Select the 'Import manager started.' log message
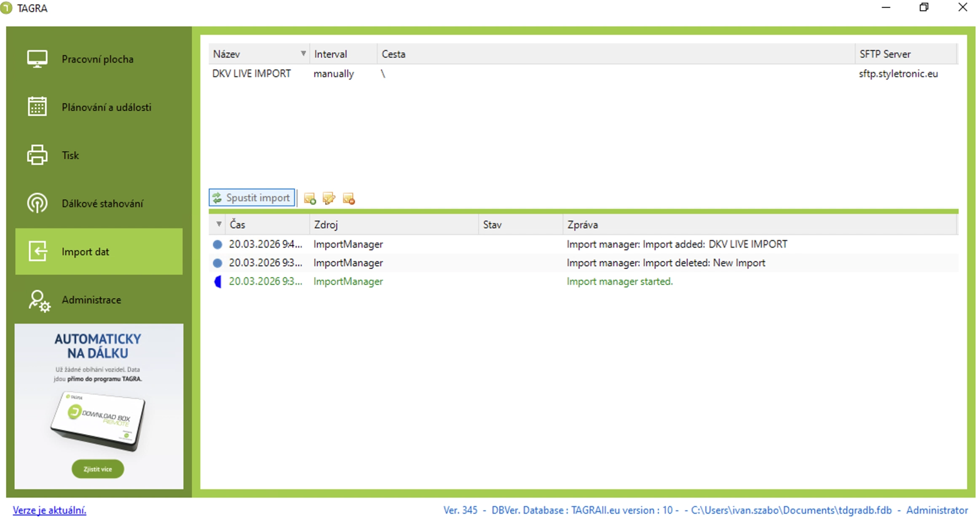This screenshot has height=525, width=980. point(619,281)
